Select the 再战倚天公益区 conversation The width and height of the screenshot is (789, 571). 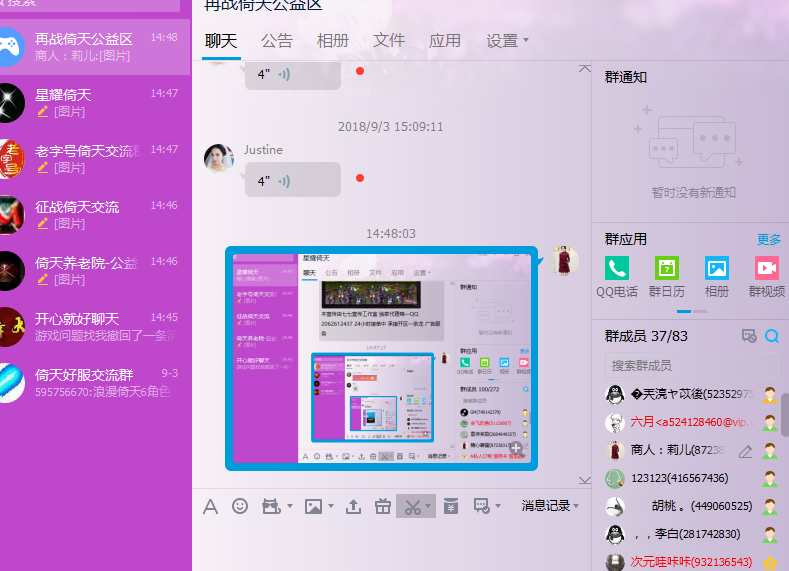click(x=95, y=47)
